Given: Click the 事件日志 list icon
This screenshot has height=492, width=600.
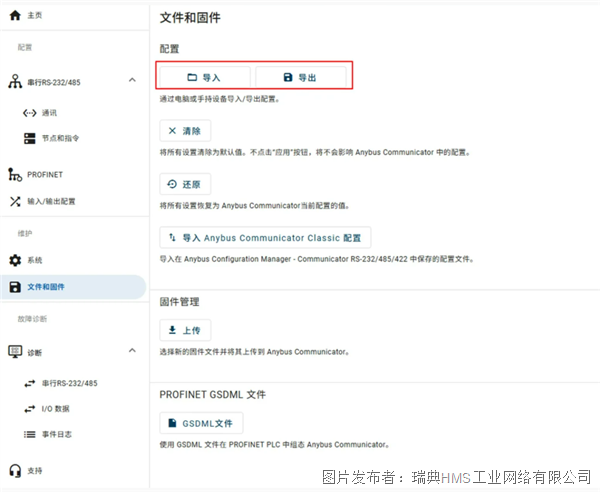Looking at the screenshot, I should 29,434.
